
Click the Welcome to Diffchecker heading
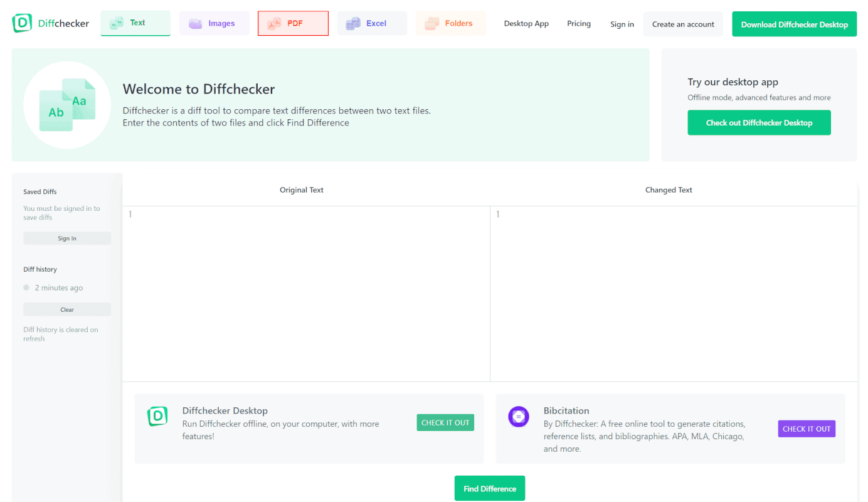pyautogui.click(x=199, y=89)
